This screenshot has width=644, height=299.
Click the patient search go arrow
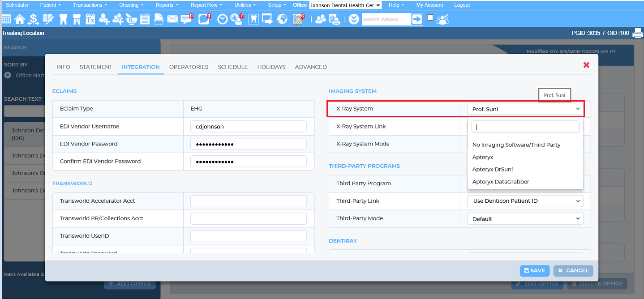point(417,19)
